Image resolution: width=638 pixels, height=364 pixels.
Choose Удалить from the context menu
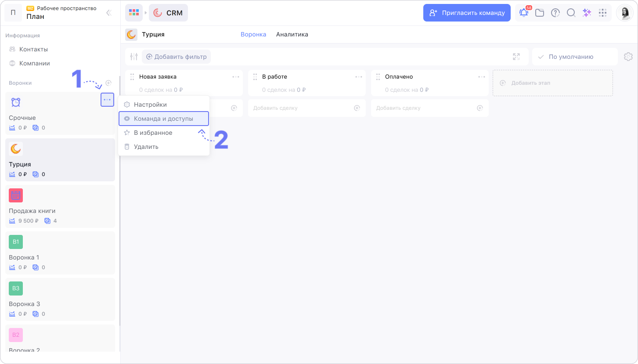(x=146, y=147)
